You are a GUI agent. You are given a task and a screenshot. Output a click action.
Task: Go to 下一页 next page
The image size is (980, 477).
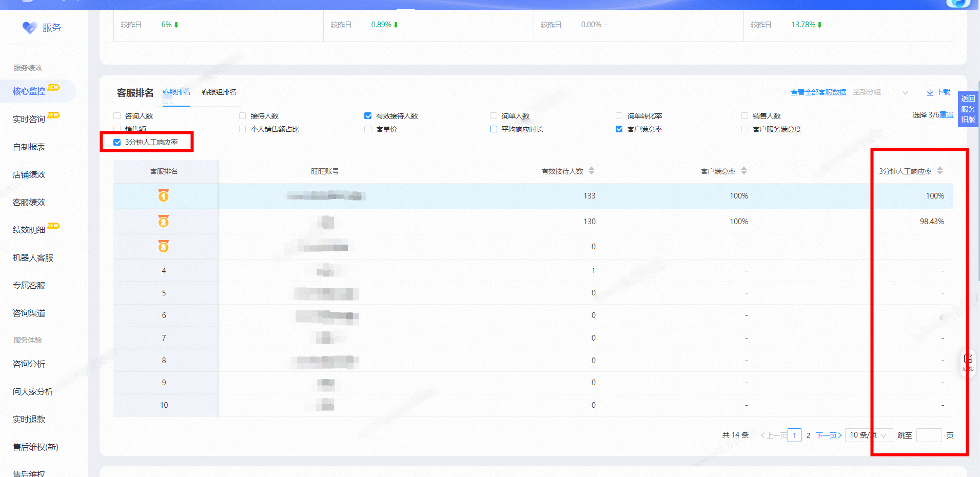(829, 435)
